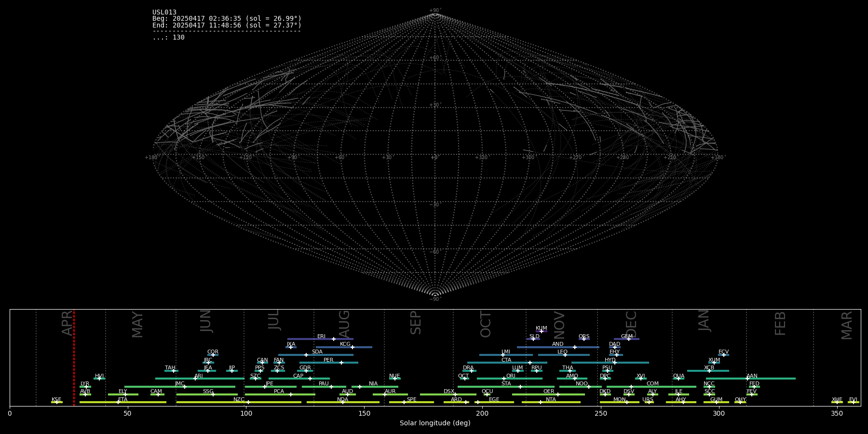Image resolution: width=868 pixels, height=434 pixels.
Task: Click the GEM shower label
Action: (627, 337)
